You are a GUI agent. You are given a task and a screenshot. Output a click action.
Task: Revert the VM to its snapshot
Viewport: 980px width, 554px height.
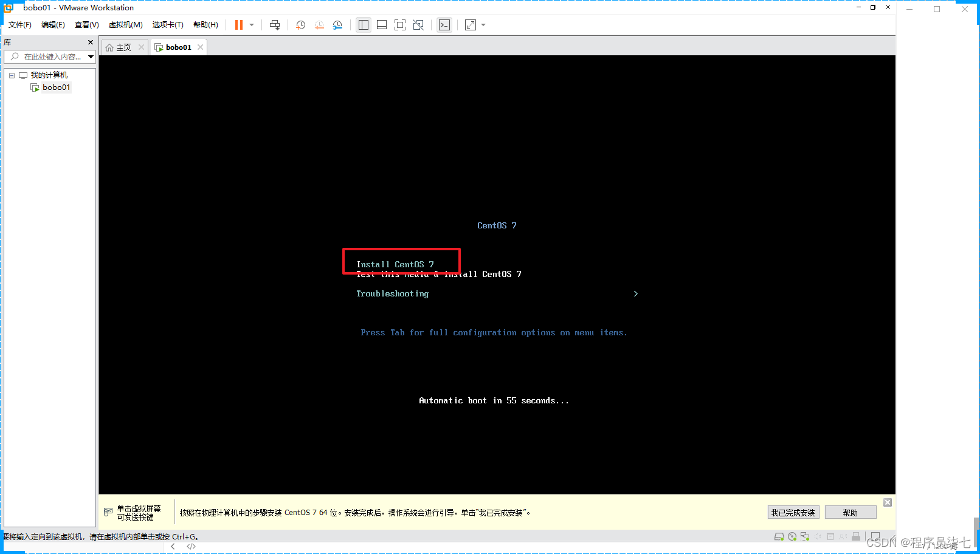319,25
